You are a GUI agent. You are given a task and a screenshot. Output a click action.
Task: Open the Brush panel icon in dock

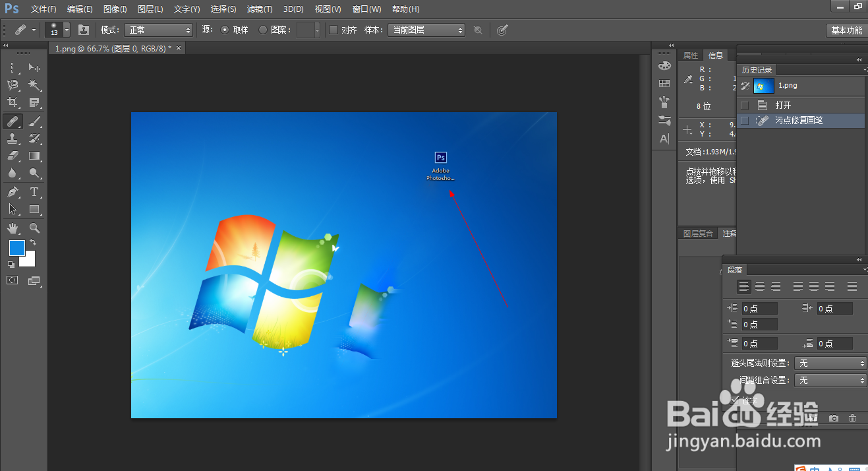click(664, 102)
